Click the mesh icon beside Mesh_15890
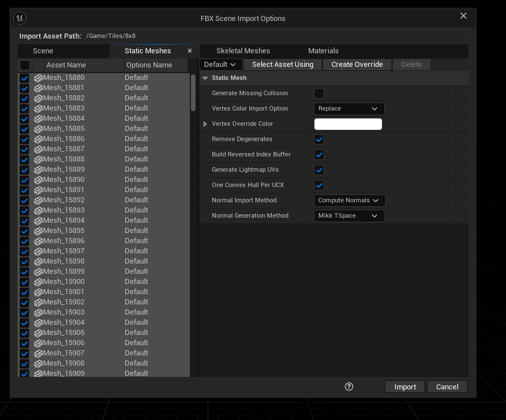506x420 pixels. (x=39, y=180)
